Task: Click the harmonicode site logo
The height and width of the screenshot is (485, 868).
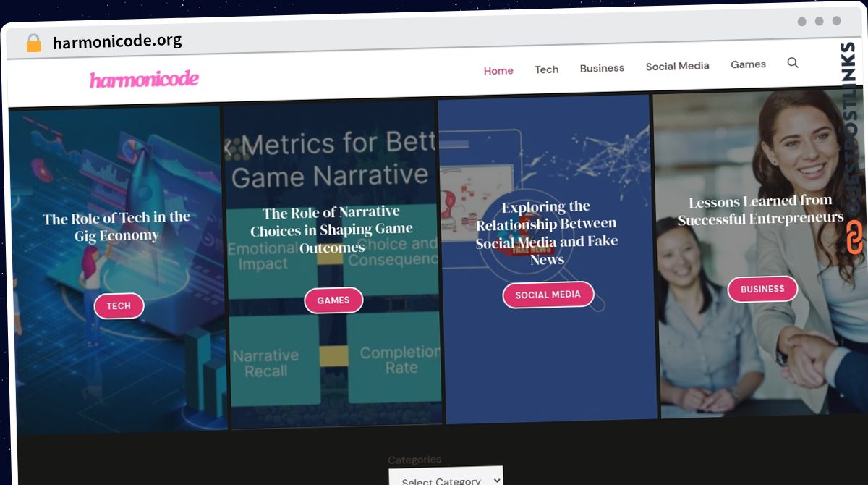Action: pyautogui.click(x=144, y=79)
